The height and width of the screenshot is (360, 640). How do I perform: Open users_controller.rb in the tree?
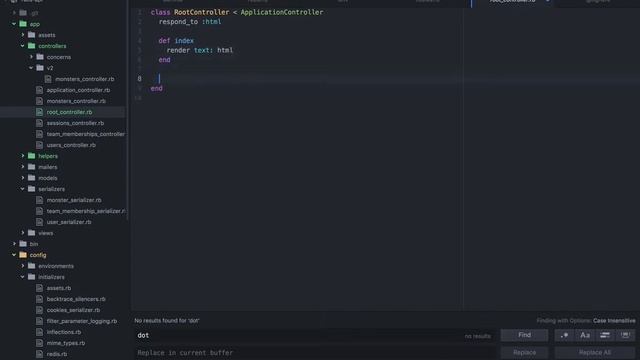click(x=71, y=145)
